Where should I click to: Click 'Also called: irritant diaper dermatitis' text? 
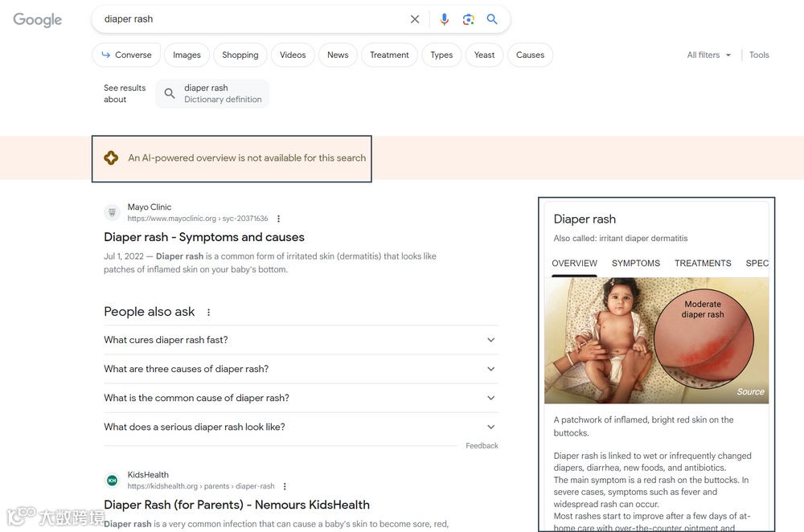pos(621,239)
